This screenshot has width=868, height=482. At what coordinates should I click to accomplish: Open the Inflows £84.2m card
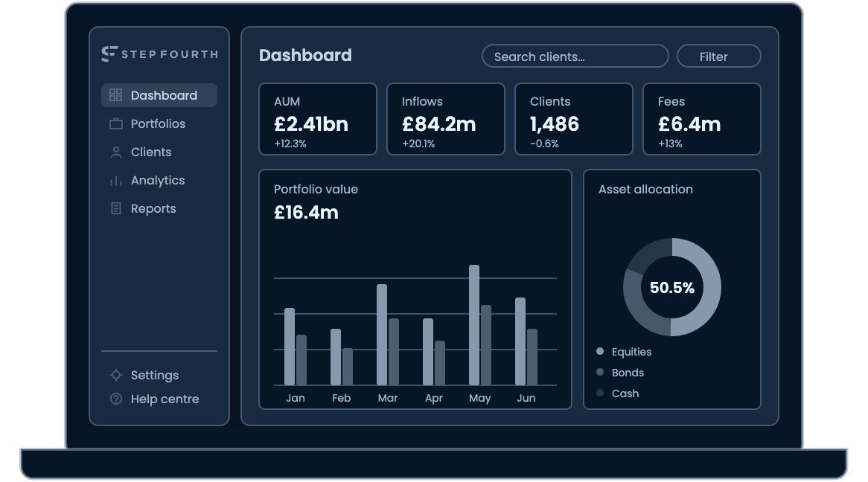click(x=446, y=119)
